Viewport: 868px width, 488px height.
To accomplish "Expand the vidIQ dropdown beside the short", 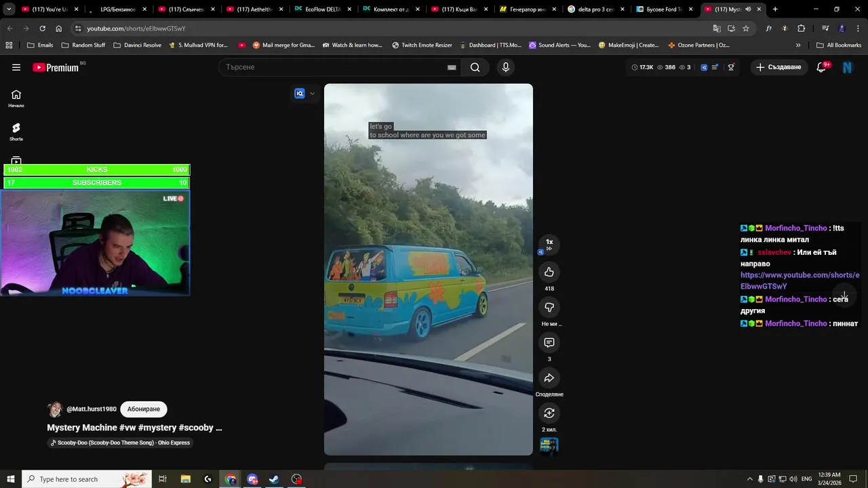I will (312, 94).
